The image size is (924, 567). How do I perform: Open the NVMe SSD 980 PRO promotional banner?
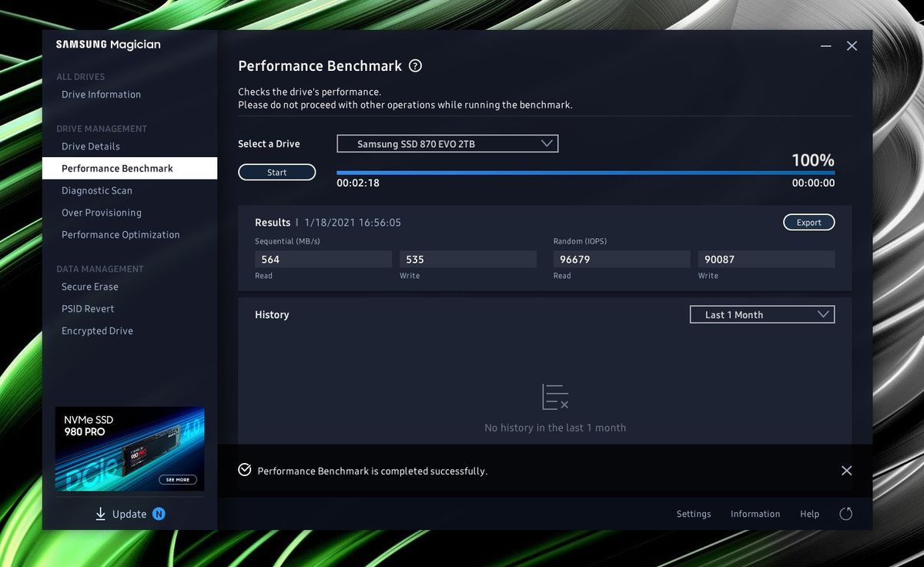pyautogui.click(x=129, y=448)
